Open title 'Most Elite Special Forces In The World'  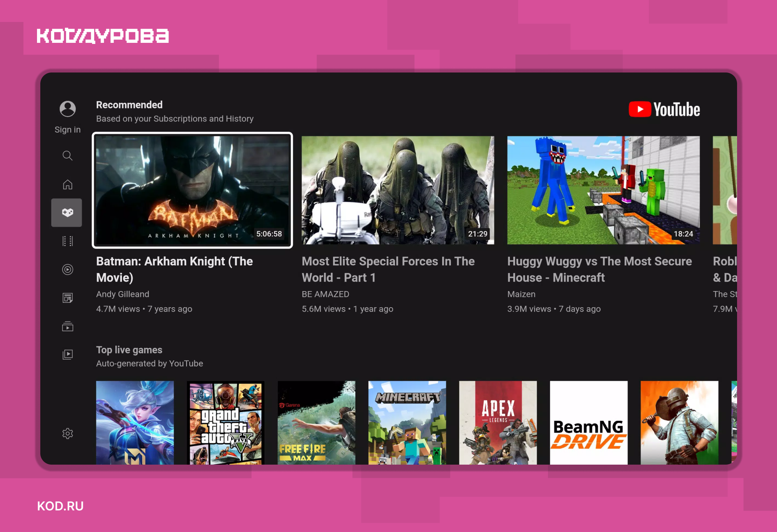[388, 269]
